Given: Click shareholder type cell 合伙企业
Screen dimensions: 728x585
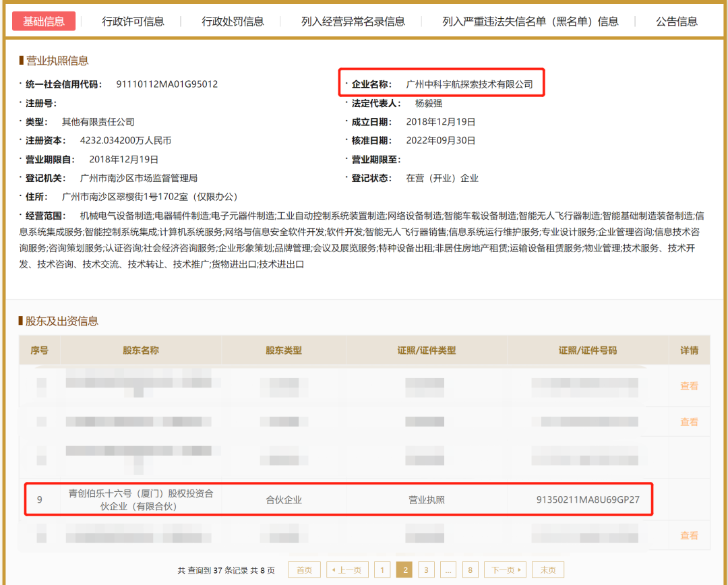Looking at the screenshot, I should click(284, 499).
